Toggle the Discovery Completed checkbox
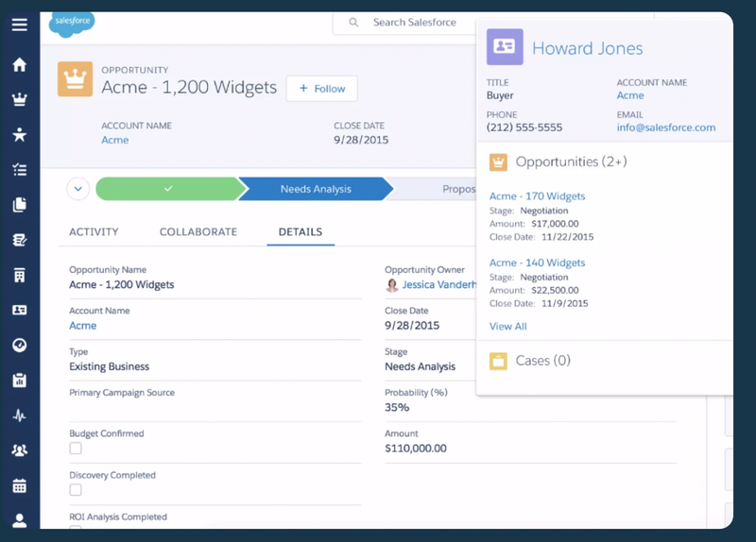 76,490
